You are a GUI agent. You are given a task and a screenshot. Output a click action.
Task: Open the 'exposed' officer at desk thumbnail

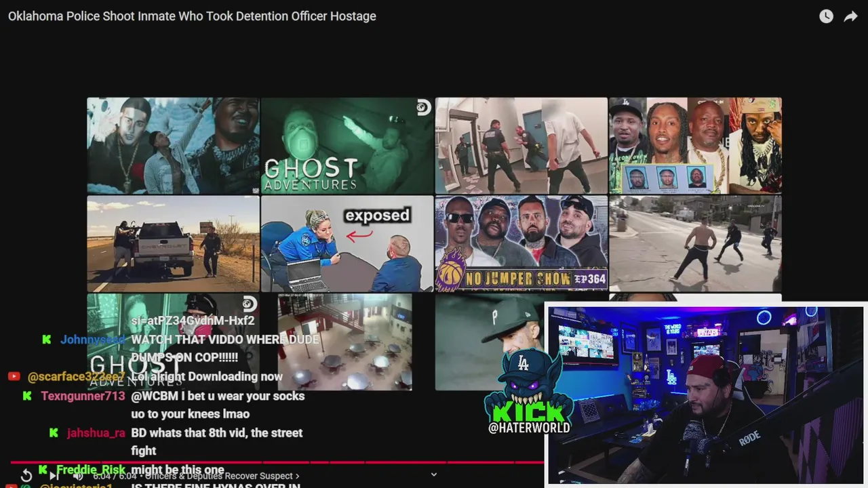pyautogui.click(x=347, y=244)
